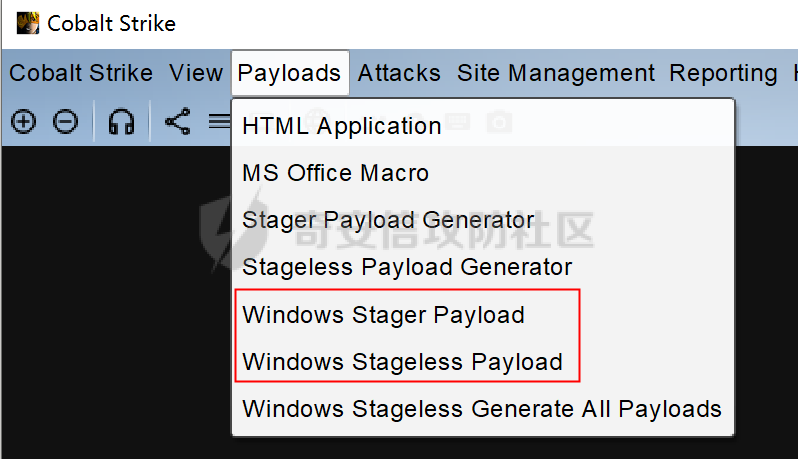Pick Stageless Payload Generator
The height and width of the screenshot is (459, 798).
tap(407, 267)
